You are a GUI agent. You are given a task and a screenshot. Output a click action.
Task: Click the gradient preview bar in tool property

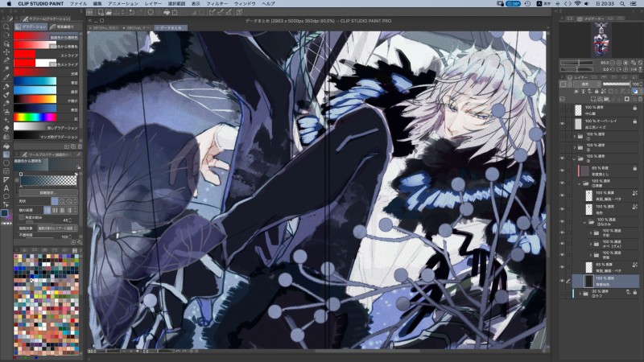pyautogui.click(x=48, y=180)
